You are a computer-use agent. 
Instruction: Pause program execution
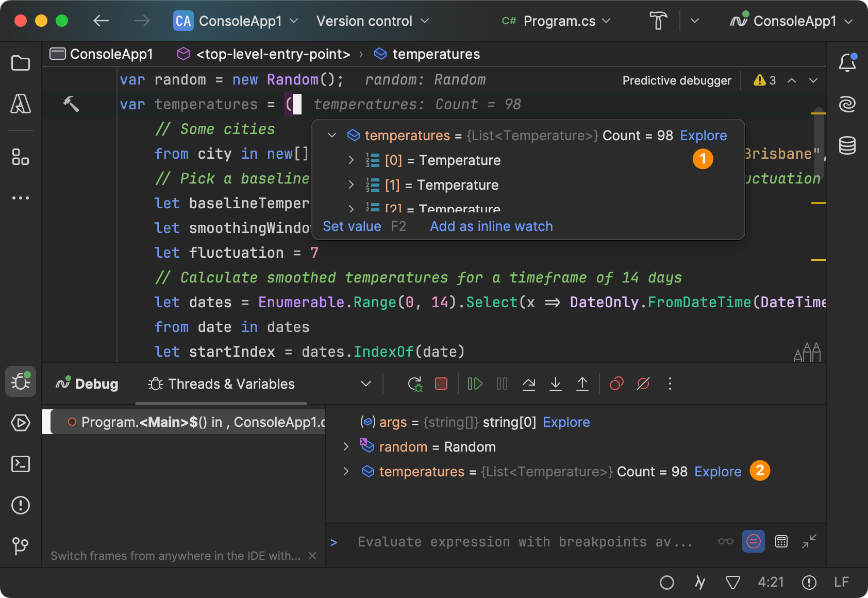(x=502, y=384)
